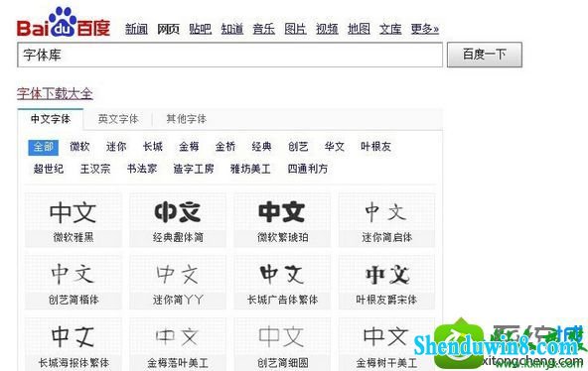Click the 百度一下 search button
Viewport: 588px width, 371px height.
tap(484, 55)
